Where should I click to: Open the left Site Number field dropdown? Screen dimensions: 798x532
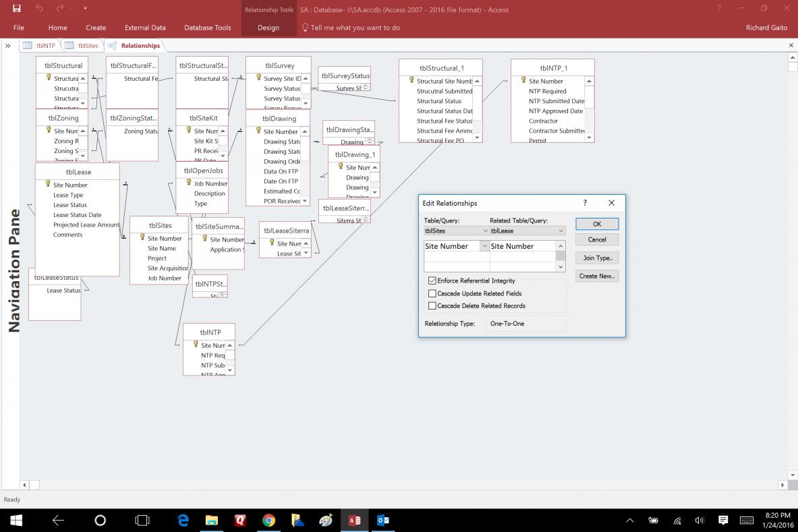(x=484, y=246)
